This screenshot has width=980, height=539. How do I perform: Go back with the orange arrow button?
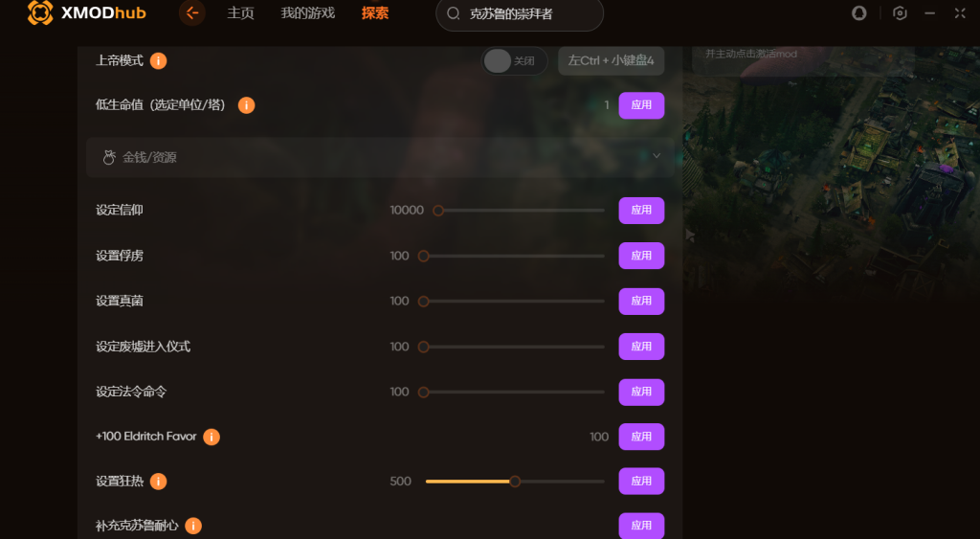pyautogui.click(x=191, y=12)
